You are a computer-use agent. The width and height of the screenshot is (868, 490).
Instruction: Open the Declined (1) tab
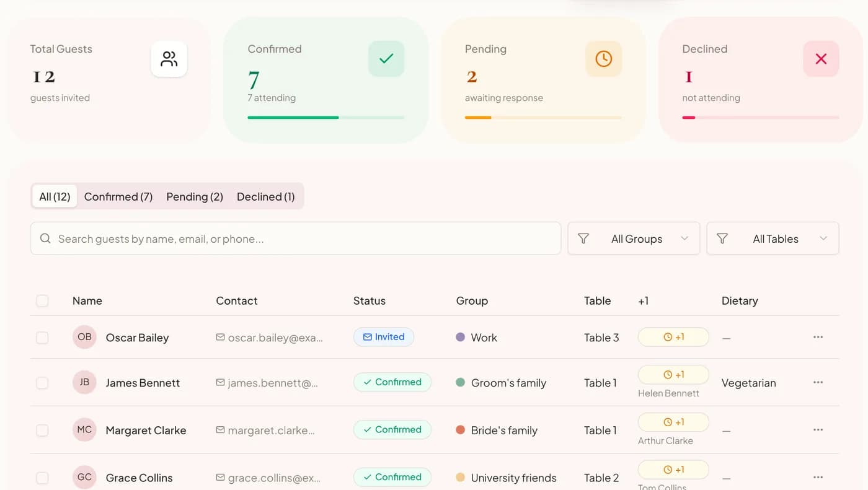point(265,196)
